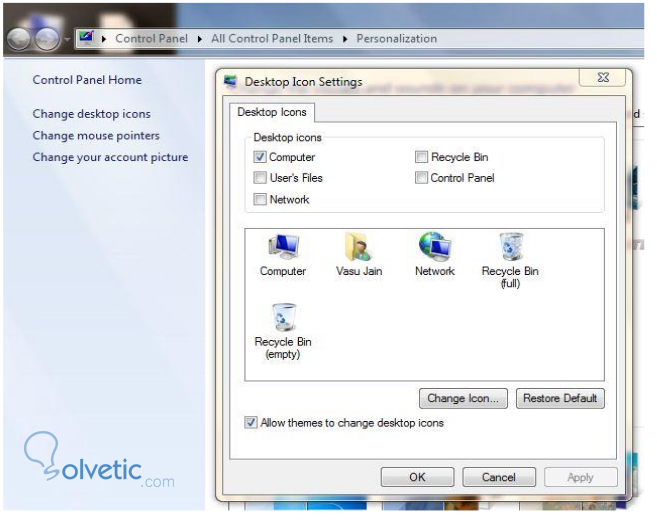Screen dimensions: 657x521
Task: Go to All Control Panel Items breadcrumb
Action: pos(272,39)
